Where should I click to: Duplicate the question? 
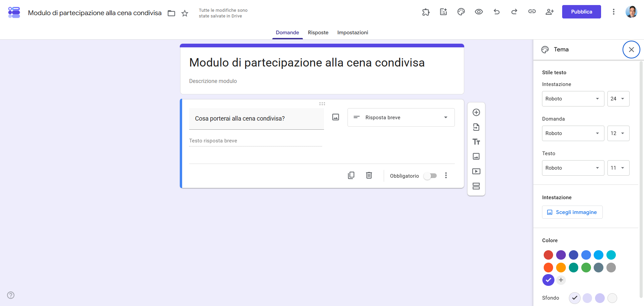point(351,175)
